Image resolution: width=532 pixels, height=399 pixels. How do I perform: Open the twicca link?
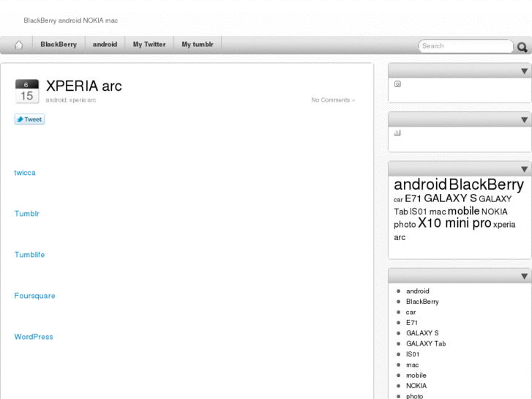(x=25, y=173)
